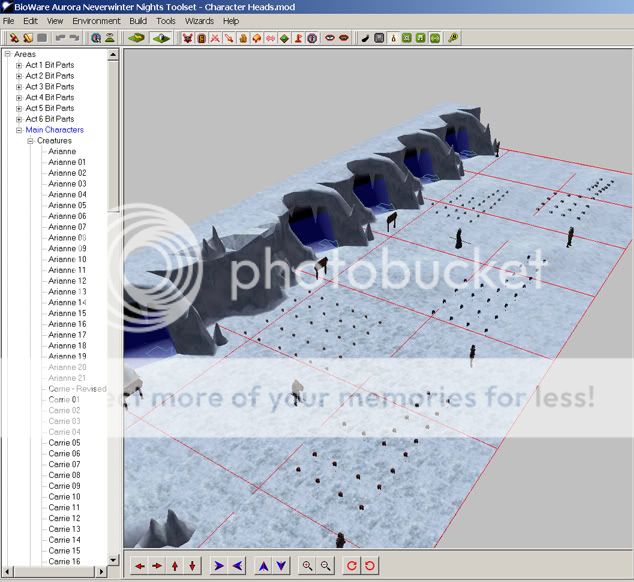Click the red left arrow camera pan button

[140, 566]
